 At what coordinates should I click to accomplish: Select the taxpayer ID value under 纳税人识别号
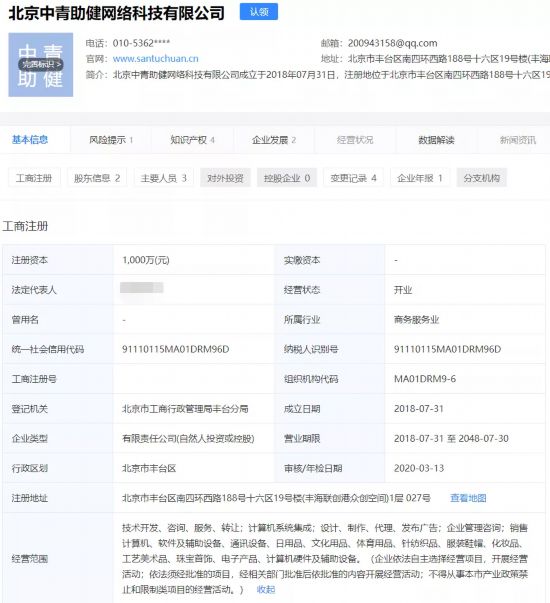pyautogui.click(x=447, y=349)
